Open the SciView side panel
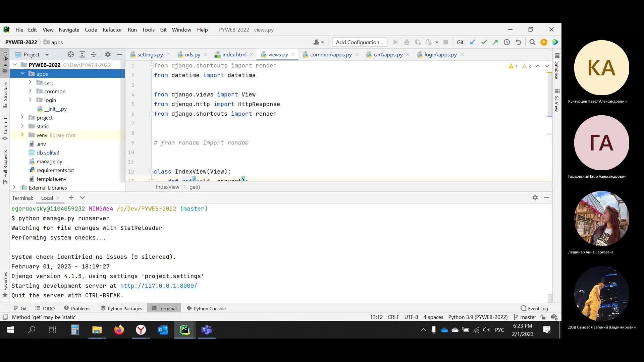Screen dimensions: 644x362 coord(557,100)
